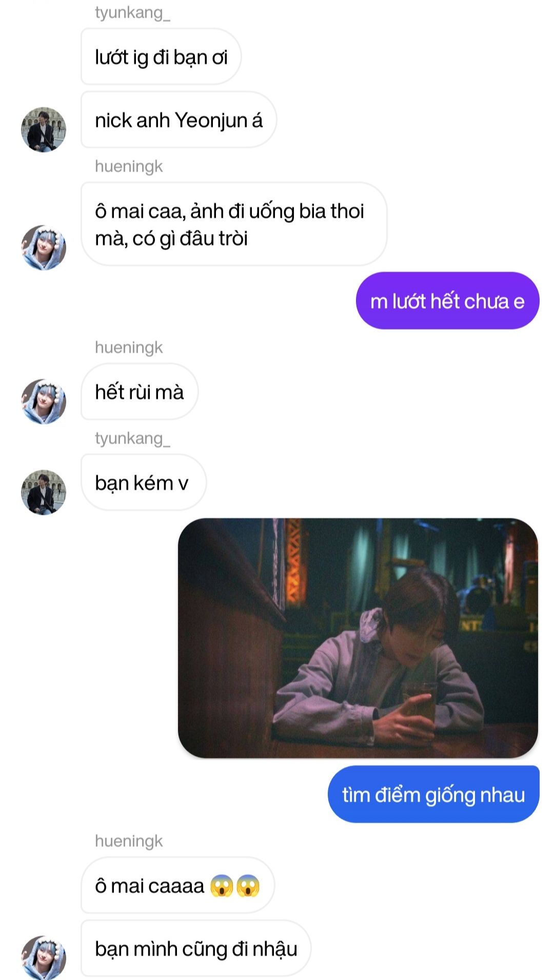The width and height of the screenshot is (554, 980).
Task: Open hueningk username above 'ô mai caaaa'
Action: click(x=129, y=841)
